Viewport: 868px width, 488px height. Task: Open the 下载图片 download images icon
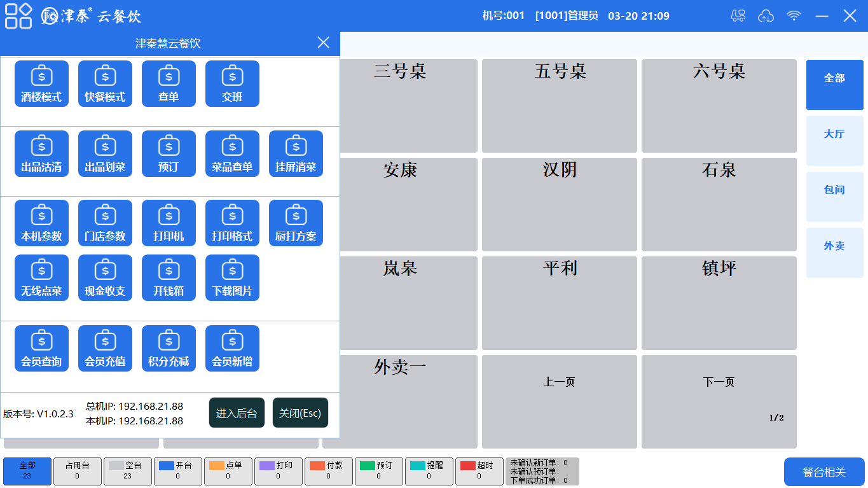pyautogui.click(x=232, y=277)
